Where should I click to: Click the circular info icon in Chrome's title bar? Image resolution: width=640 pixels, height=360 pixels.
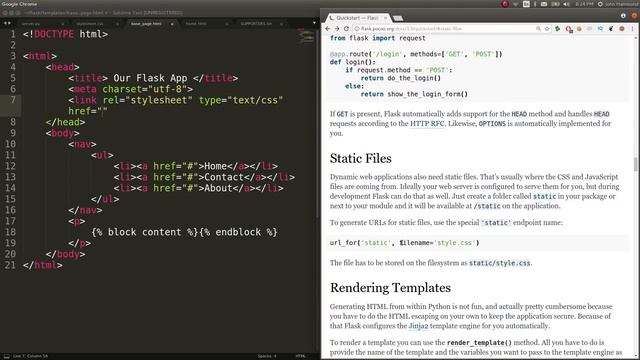[x=623, y=16]
